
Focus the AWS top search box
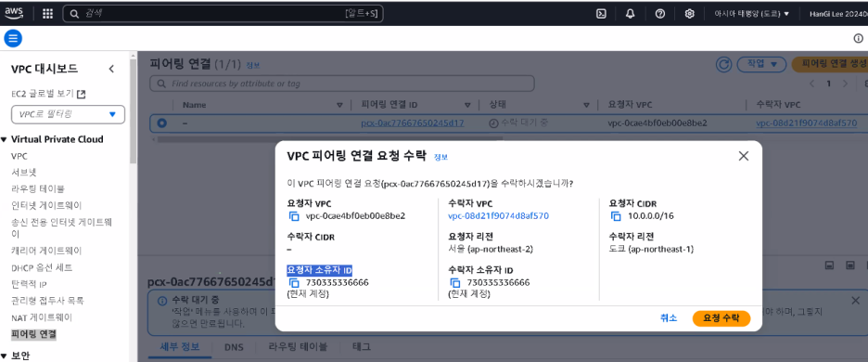click(x=223, y=14)
